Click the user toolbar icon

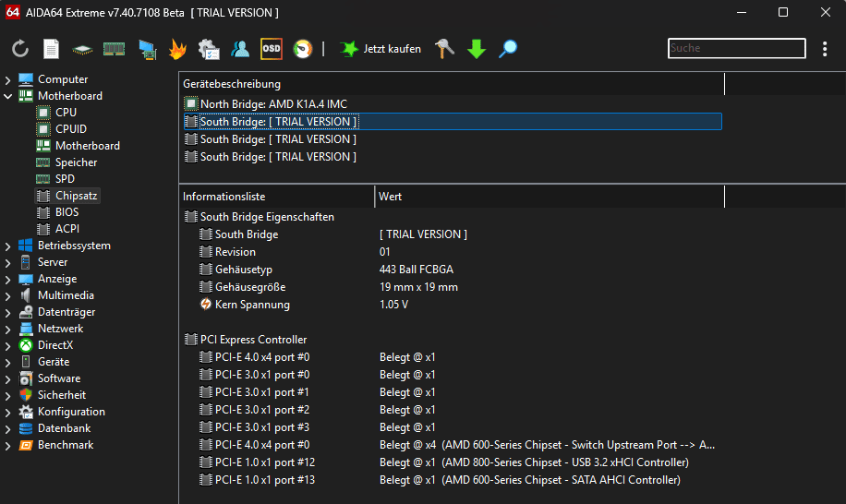[239, 49]
